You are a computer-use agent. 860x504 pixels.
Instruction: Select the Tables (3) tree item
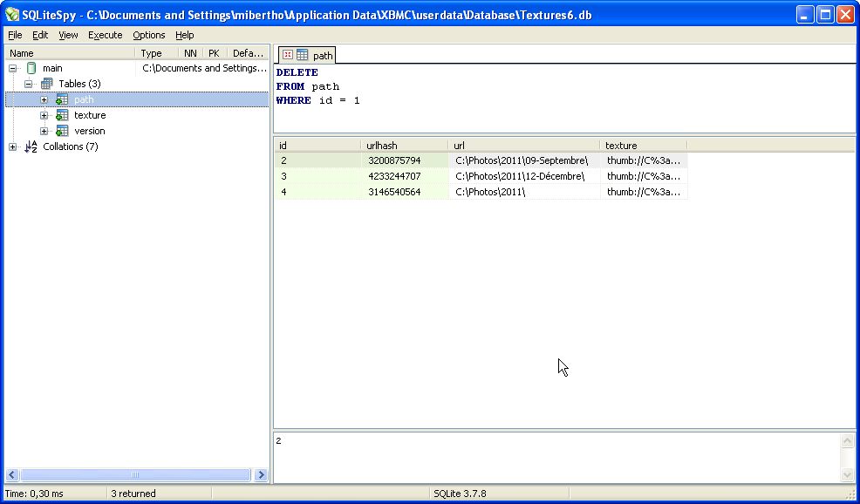coord(80,84)
